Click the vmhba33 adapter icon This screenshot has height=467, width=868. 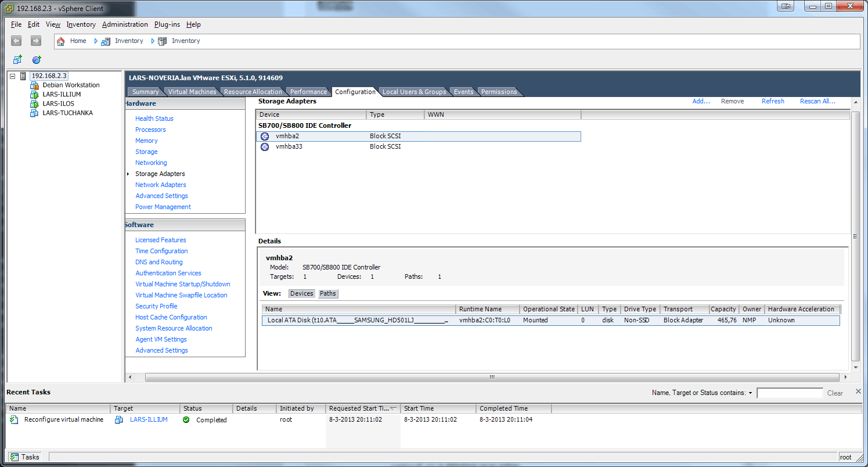point(265,147)
